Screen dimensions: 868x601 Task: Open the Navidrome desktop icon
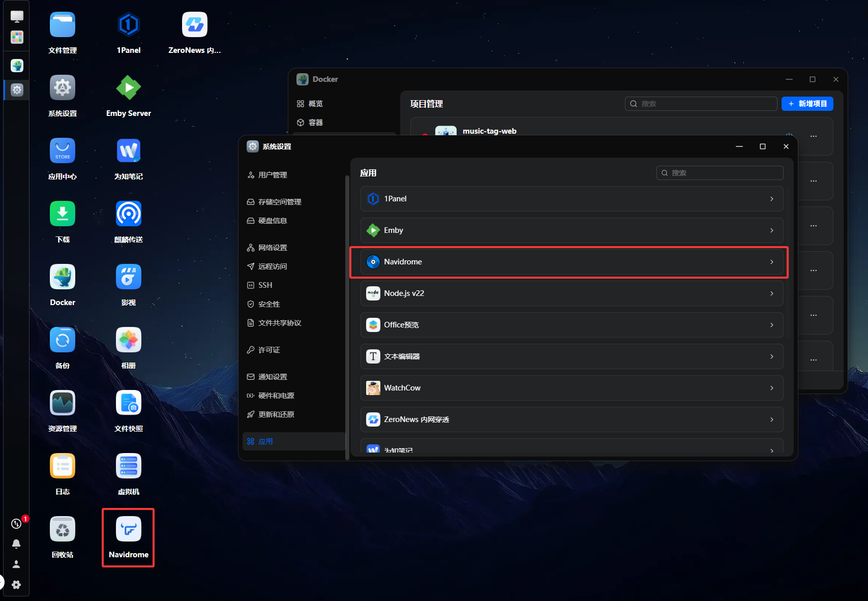[128, 530]
